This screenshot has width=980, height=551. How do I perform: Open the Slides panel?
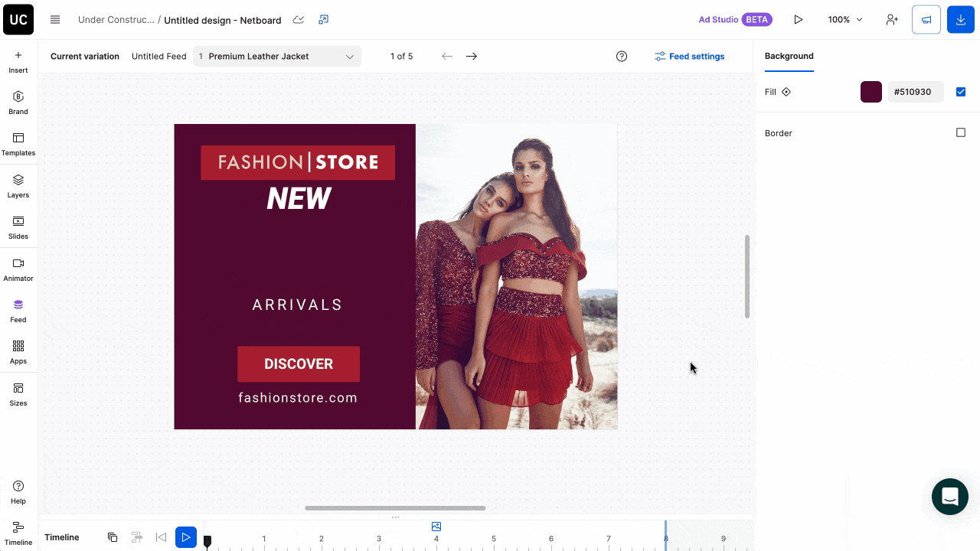(18, 227)
